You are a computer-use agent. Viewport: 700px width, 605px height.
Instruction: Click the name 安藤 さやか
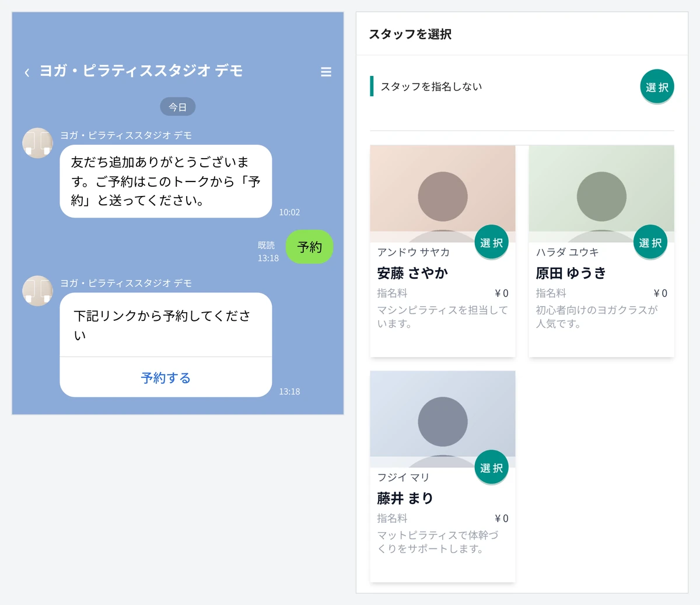click(412, 272)
